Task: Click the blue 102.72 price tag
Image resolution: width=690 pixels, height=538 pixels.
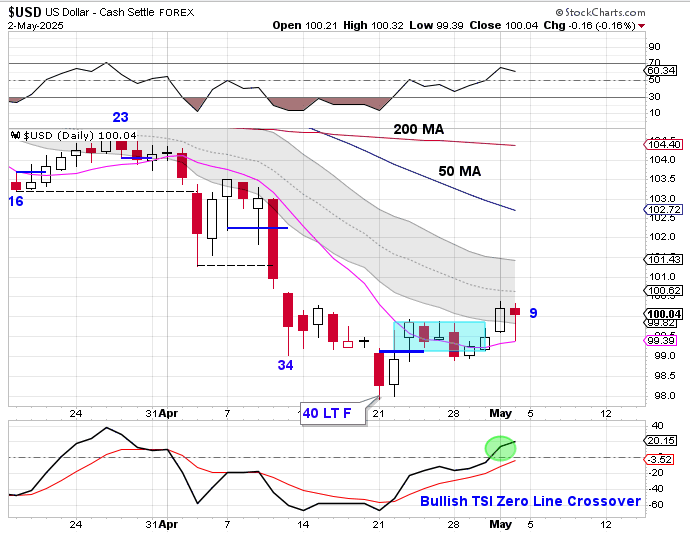Action: pos(663,210)
